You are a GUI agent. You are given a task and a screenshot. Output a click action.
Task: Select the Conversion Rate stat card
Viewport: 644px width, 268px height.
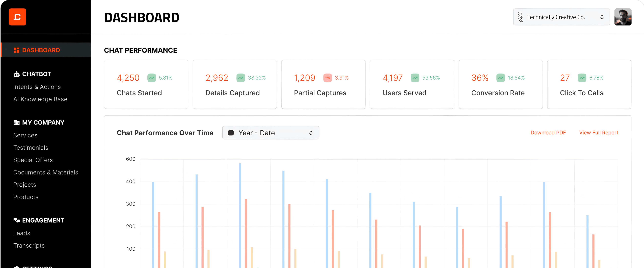500,84
